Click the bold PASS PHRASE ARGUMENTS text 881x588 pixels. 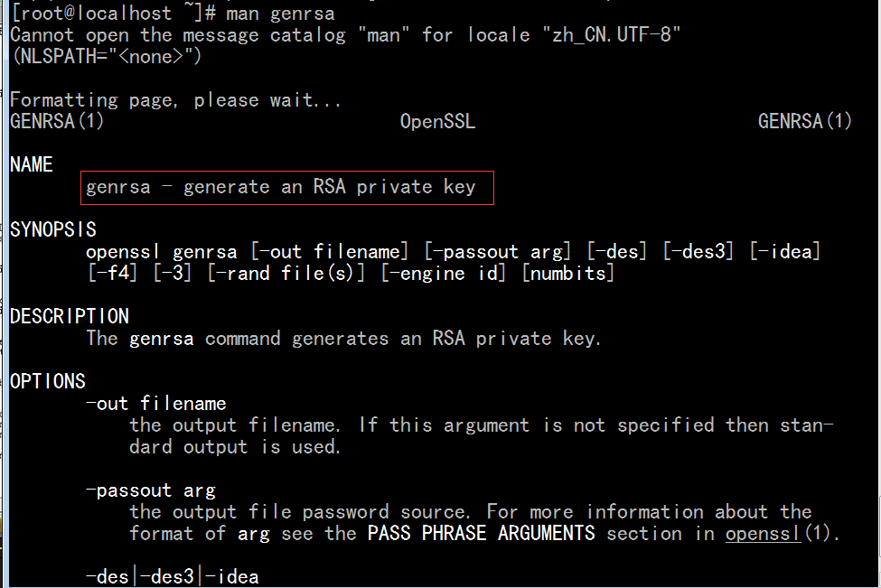pos(481,533)
